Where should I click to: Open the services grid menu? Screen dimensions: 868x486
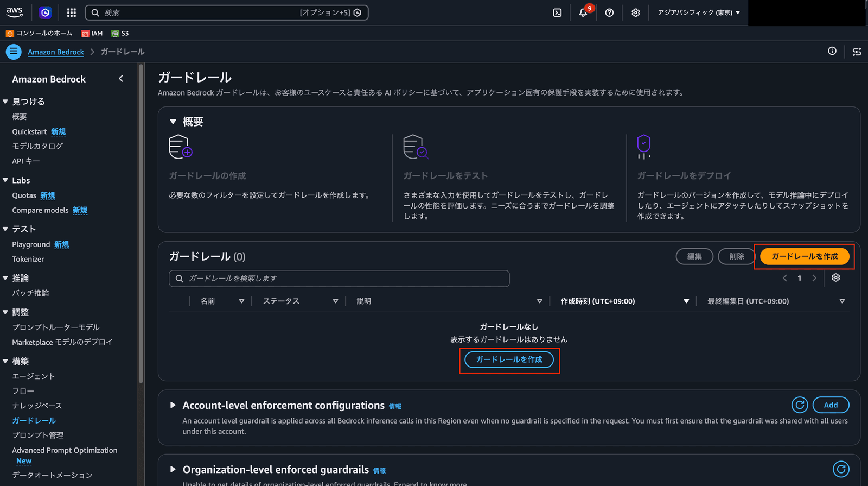pyautogui.click(x=71, y=12)
